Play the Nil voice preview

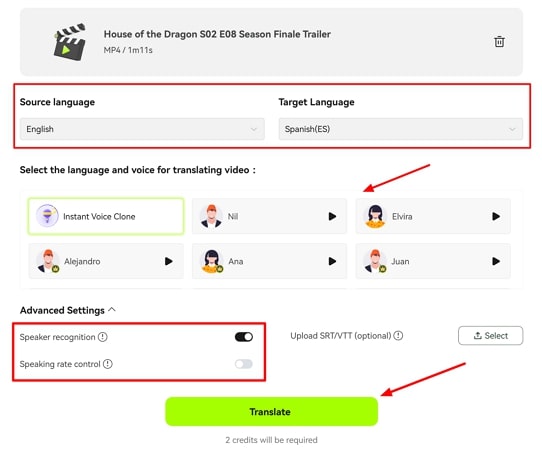[332, 216]
